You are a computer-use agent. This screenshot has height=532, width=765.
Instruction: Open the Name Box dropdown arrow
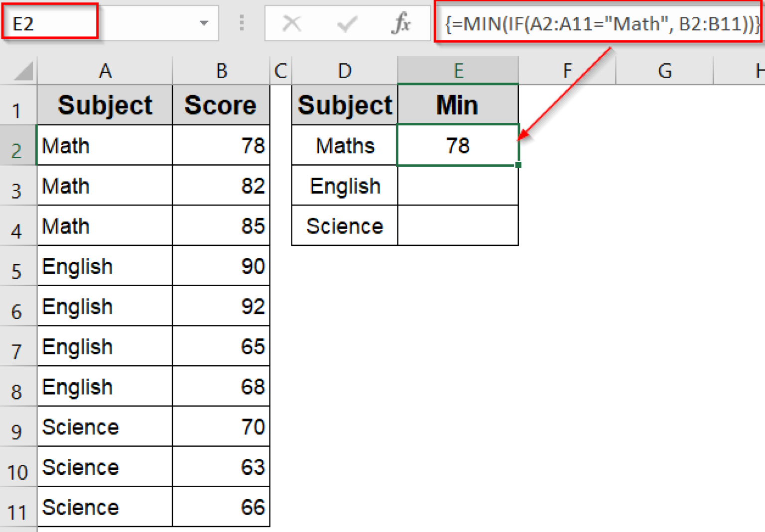coord(204,23)
